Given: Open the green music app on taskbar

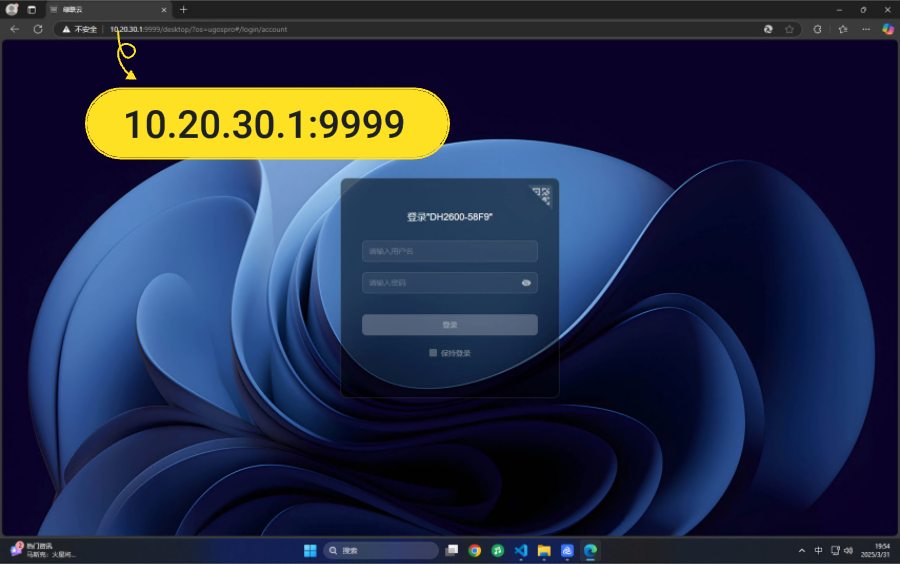Looking at the screenshot, I should click(x=498, y=551).
